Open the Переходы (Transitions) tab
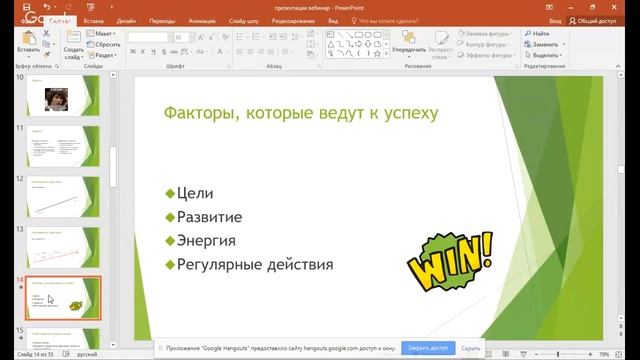The width and height of the screenshot is (640, 360). [x=162, y=21]
